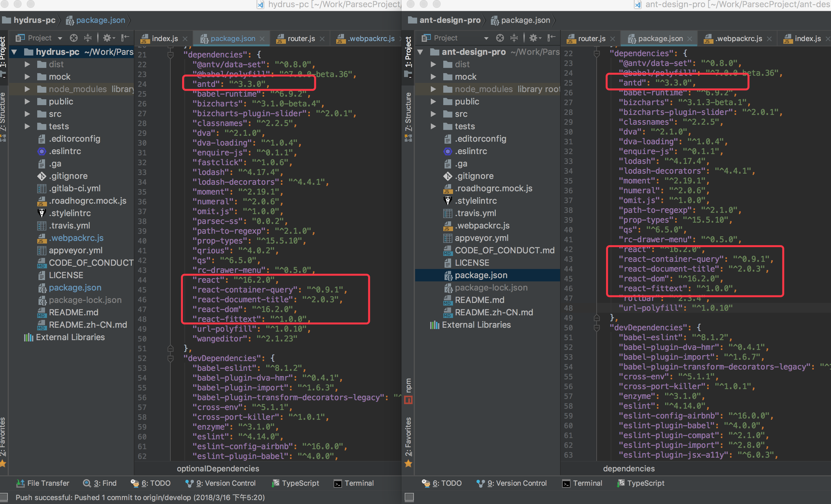Hide hydrus-pc Project panel with the hide icon
Viewport: 831px width, 504px height.
(x=125, y=38)
